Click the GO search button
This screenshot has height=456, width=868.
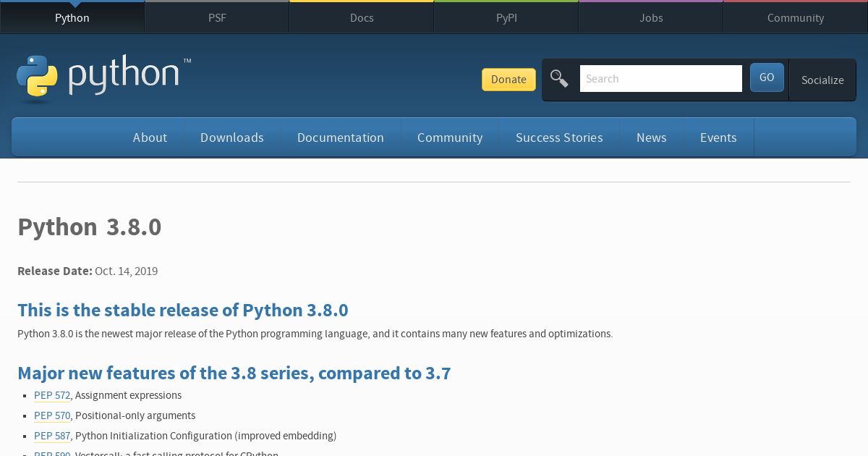coord(767,77)
